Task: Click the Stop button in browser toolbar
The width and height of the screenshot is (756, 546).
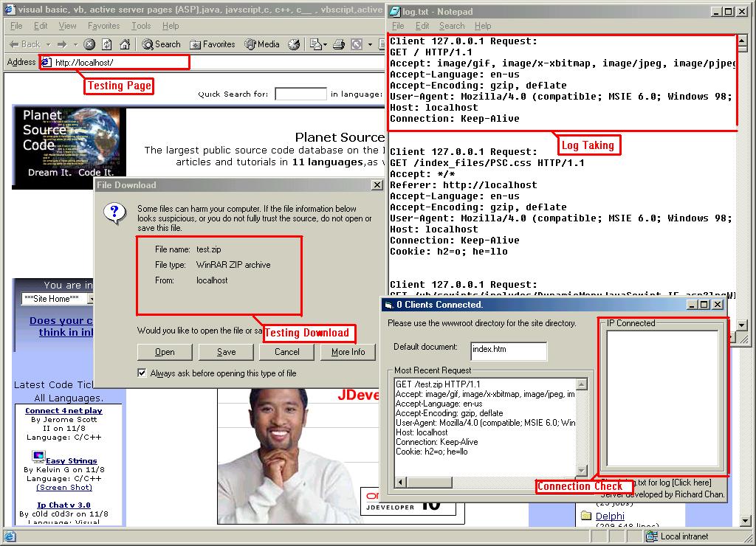Action: (x=89, y=44)
